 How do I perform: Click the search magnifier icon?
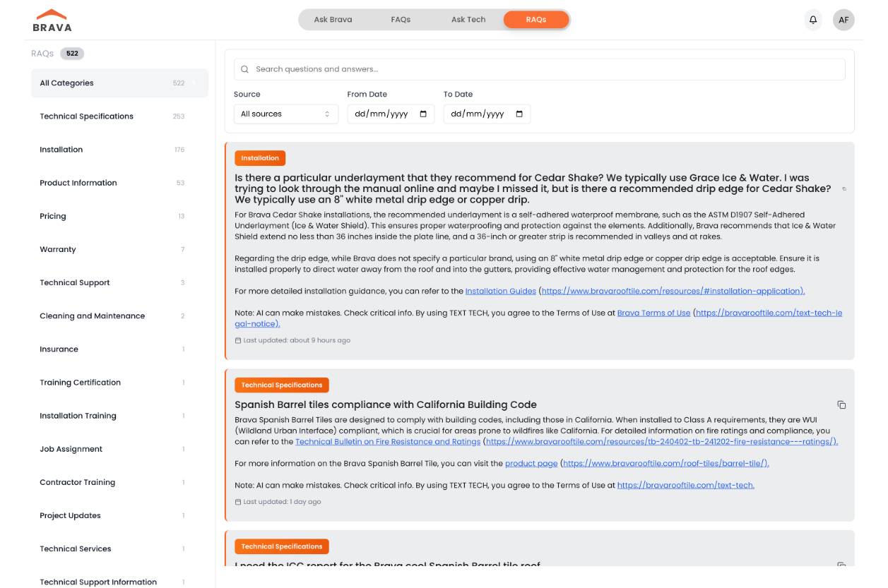tap(245, 69)
